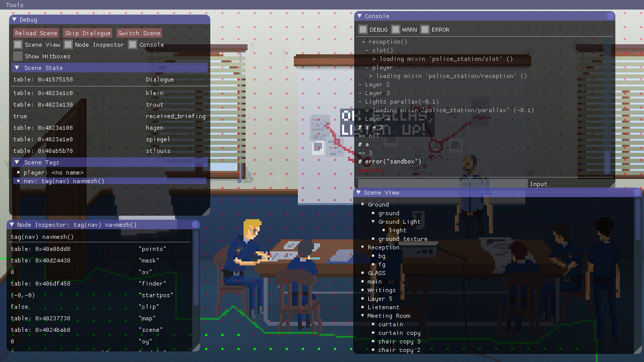Image resolution: width=644 pixels, height=362 pixels.
Task: Collapse the Reception tree node arrow
Action: tap(363, 247)
